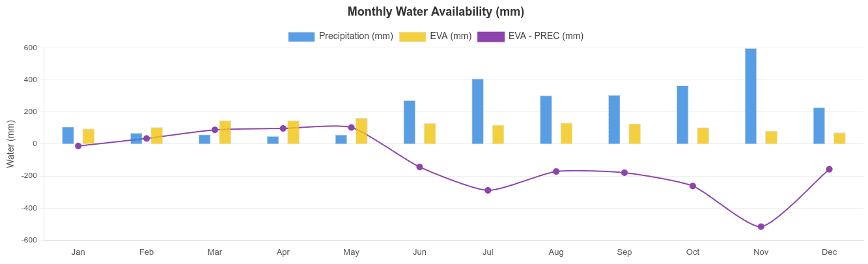
Task: Click the August purple line data point
Action: [556, 171]
